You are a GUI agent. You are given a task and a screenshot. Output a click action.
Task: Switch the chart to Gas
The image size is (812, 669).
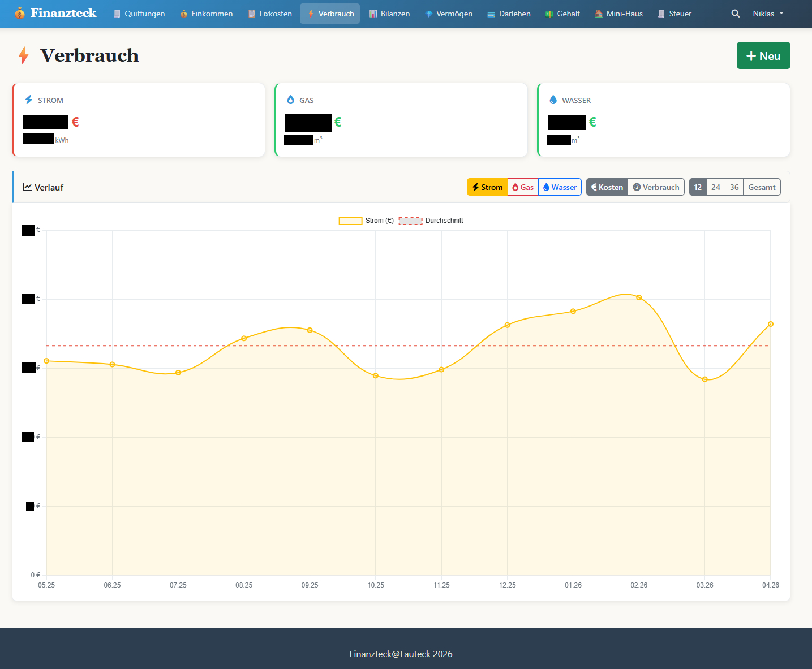(x=523, y=187)
